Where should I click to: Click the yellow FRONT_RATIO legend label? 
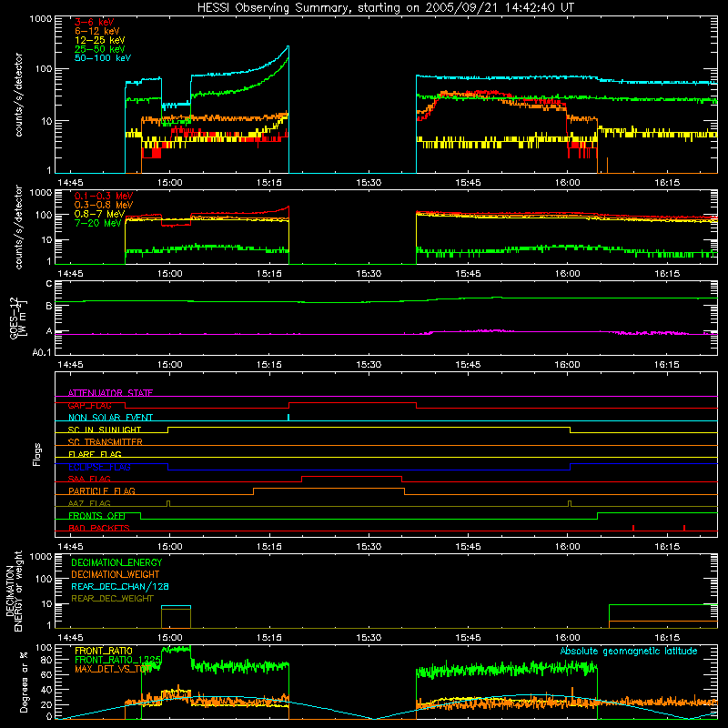coord(104,651)
